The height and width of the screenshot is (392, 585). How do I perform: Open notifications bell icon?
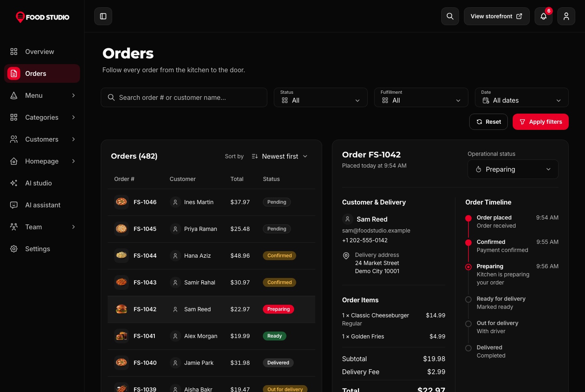[x=544, y=16]
